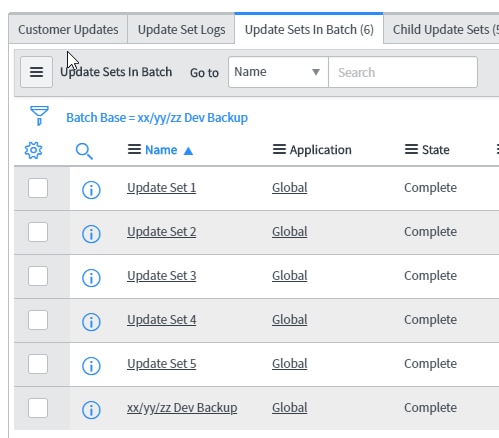The width and height of the screenshot is (499, 438).
Task: Open the personalize list gear icon
Action: pyautogui.click(x=34, y=150)
